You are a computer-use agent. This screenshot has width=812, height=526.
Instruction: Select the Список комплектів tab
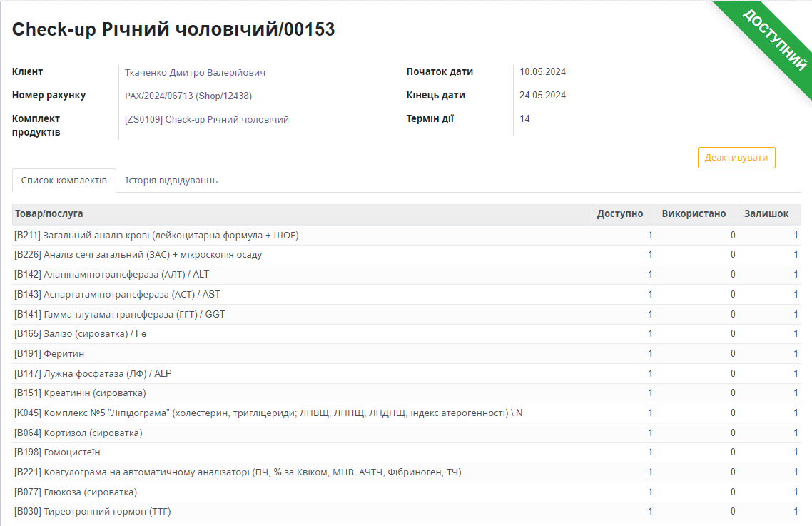coord(64,181)
